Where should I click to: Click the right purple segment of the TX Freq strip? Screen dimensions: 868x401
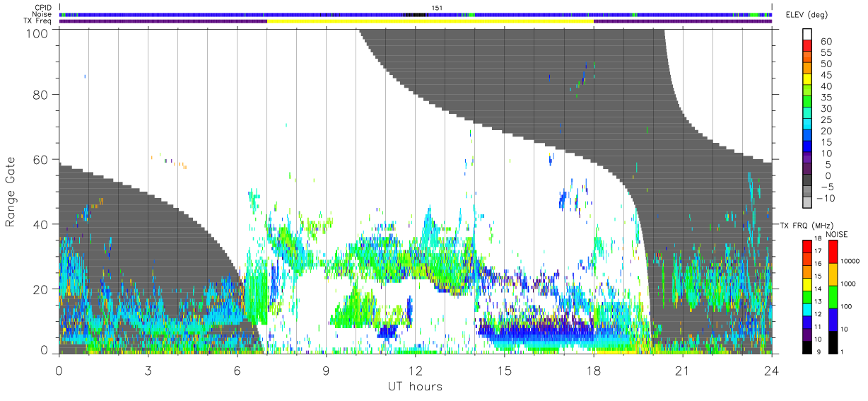(683, 21)
